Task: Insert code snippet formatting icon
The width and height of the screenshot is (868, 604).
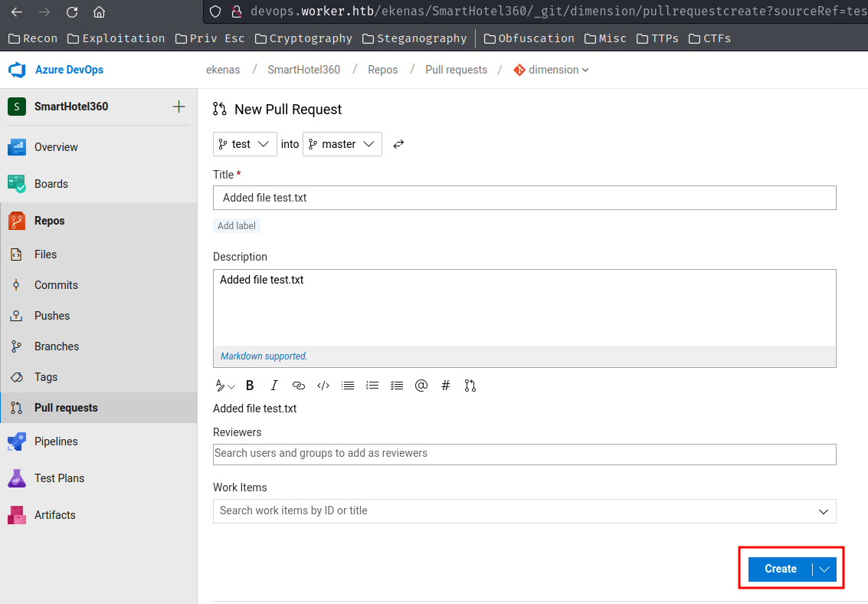Action: coord(323,386)
